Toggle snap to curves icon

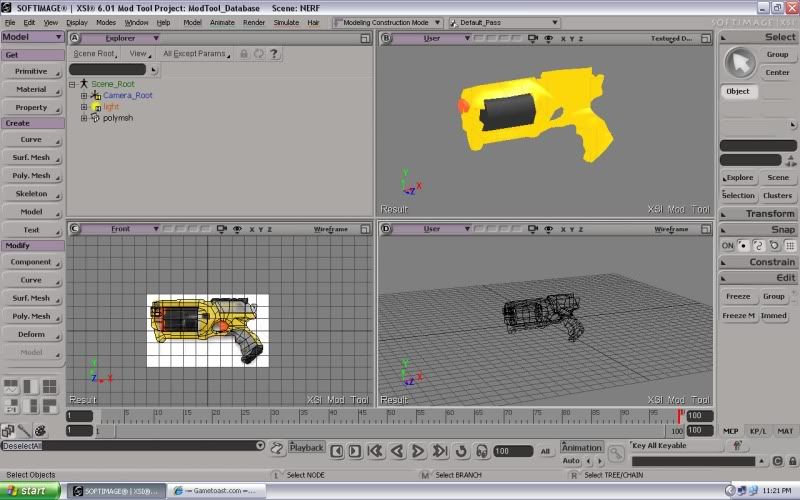pyautogui.click(x=759, y=245)
